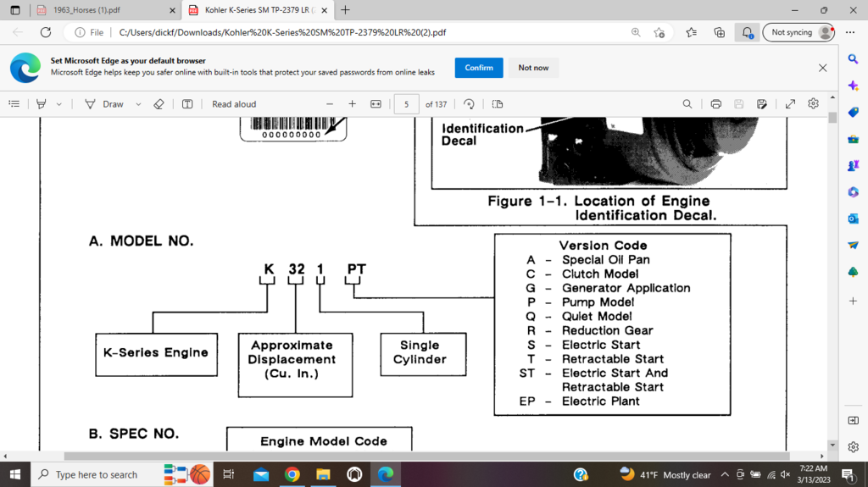
Task: Click the page number input field
Action: (407, 104)
